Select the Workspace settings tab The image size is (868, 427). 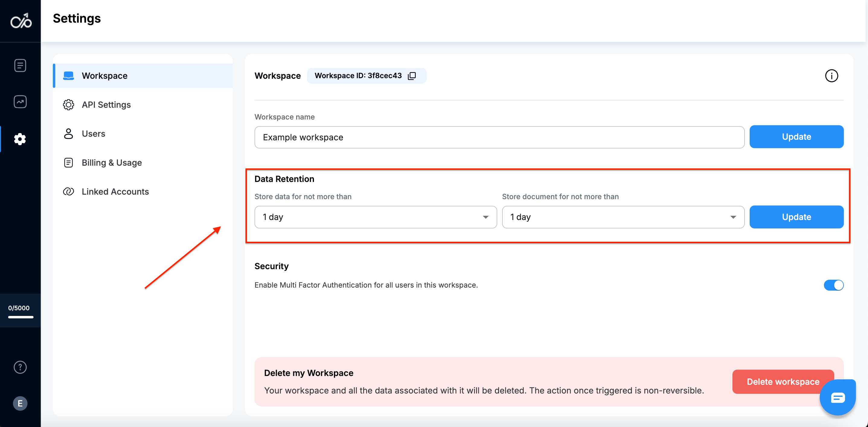104,76
